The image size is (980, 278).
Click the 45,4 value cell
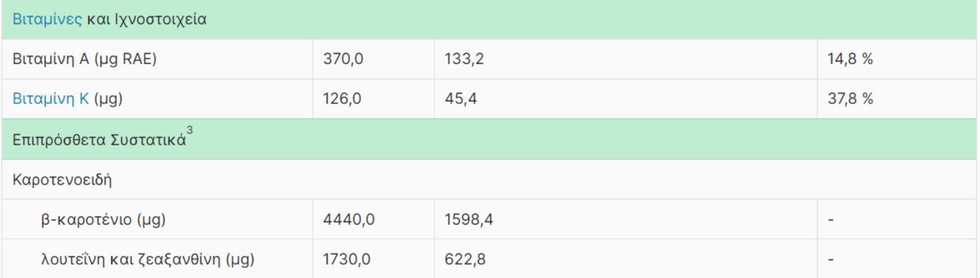click(x=460, y=98)
